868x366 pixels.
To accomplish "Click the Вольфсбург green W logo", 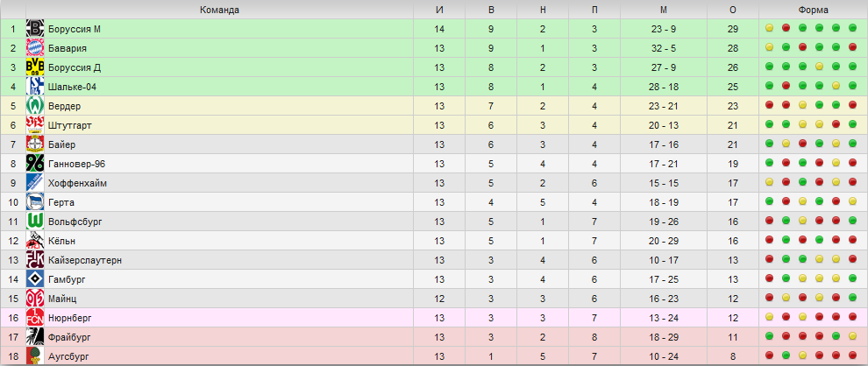I will click(x=35, y=222).
